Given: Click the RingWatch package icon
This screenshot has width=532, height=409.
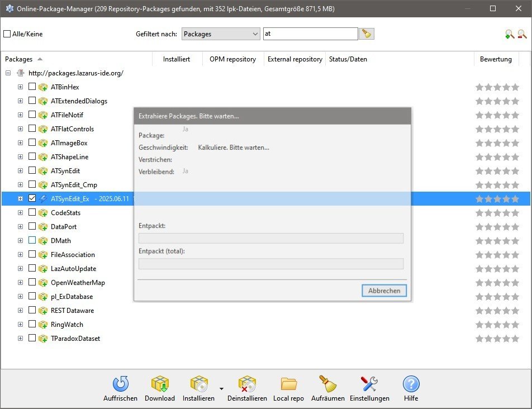Looking at the screenshot, I should pyautogui.click(x=42, y=325).
